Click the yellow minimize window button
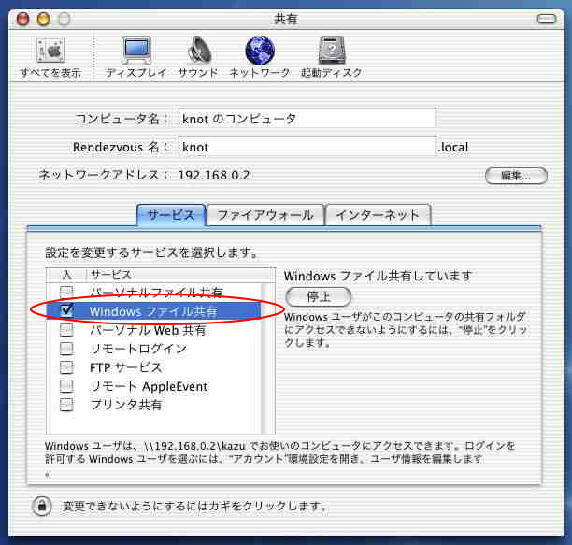This screenshot has height=545, width=572. pos(43,18)
